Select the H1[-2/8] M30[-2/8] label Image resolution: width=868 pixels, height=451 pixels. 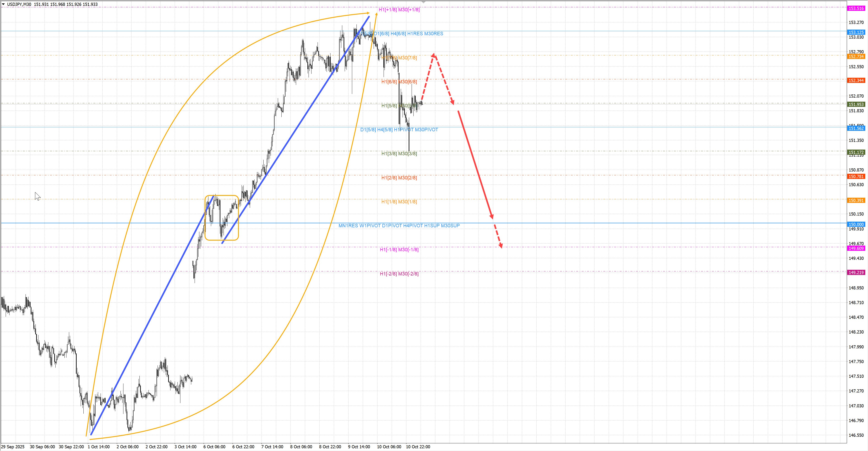point(399,274)
